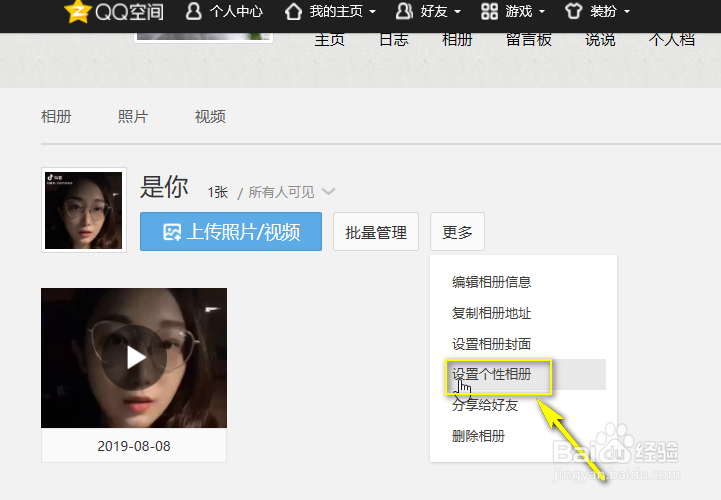Play the video dated 2019-08-08
This screenshot has width=721, height=500.
[x=134, y=358]
